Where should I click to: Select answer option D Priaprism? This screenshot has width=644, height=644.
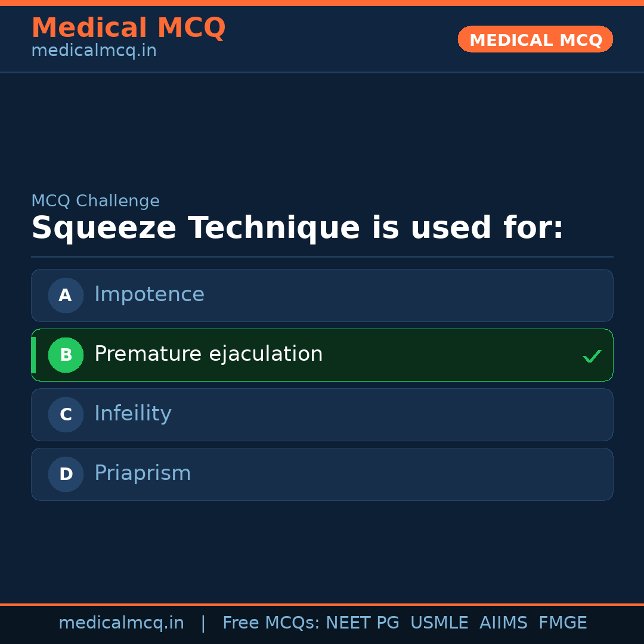322,474
